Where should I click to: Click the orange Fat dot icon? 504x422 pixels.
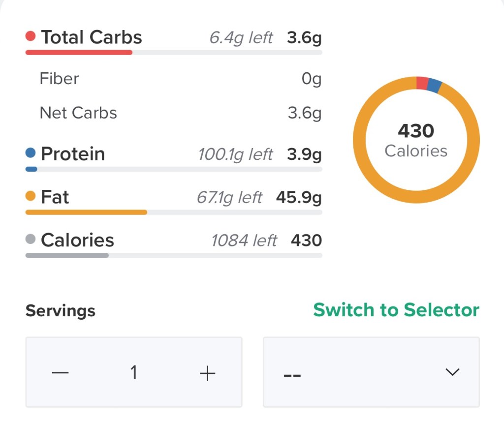(31, 196)
